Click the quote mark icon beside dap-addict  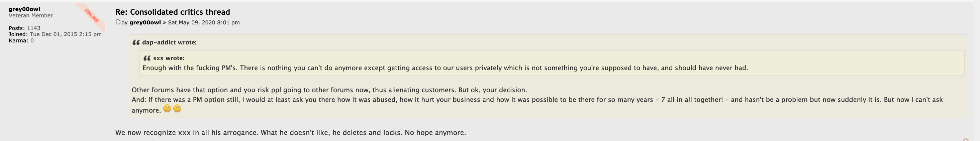pyautogui.click(x=136, y=42)
